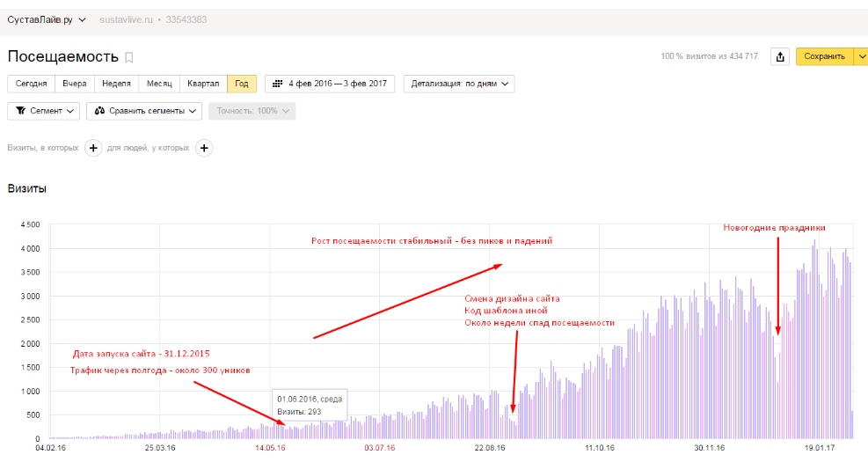Click the x-axis date label 14.05.16
Image resolution: width=868 pixels, height=462 pixels.
[270, 448]
